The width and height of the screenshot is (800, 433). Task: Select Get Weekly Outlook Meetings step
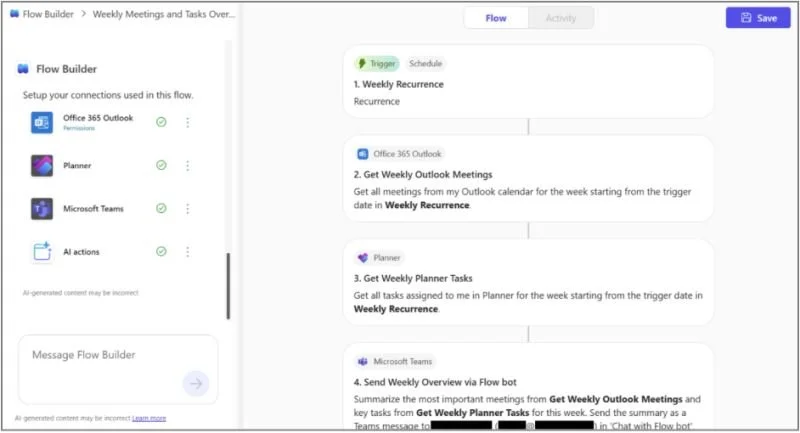(x=423, y=174)
